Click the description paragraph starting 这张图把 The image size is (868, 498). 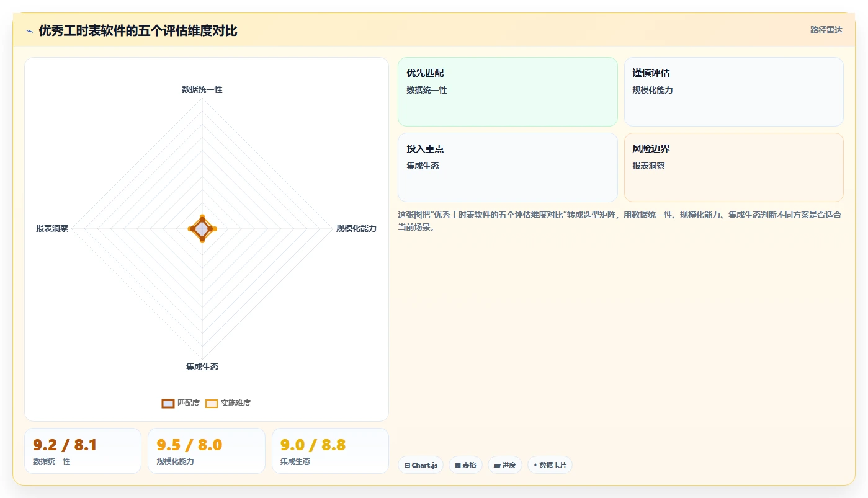click(x=620, y=221)
